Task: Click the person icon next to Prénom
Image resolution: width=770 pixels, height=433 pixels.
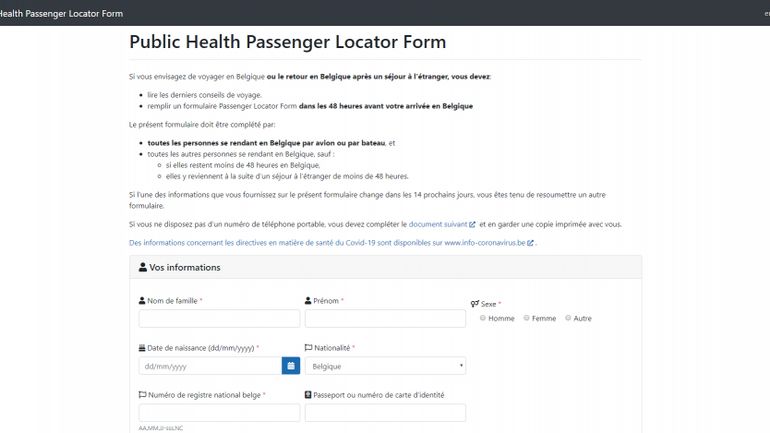Action: [x=308, y=300]
